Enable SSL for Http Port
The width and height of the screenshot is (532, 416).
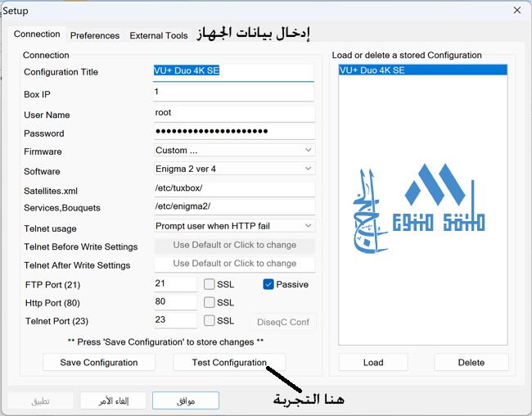click(x=210, y=302)
